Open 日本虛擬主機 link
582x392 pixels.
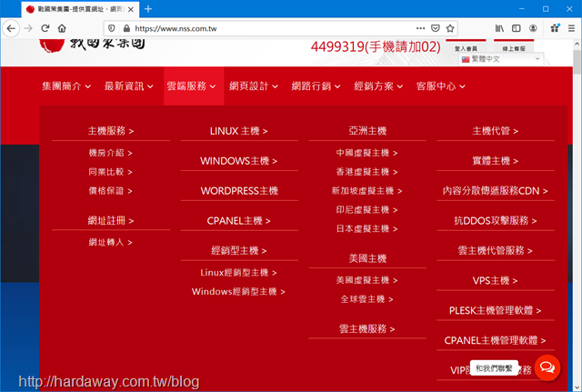pyautogui.click(x=366, y=228)
